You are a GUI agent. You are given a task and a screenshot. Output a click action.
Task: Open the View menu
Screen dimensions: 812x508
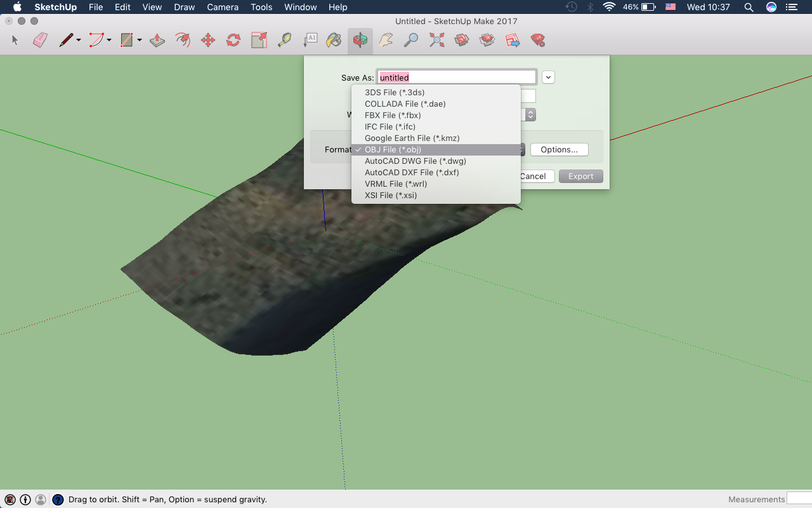coord(152,7)
